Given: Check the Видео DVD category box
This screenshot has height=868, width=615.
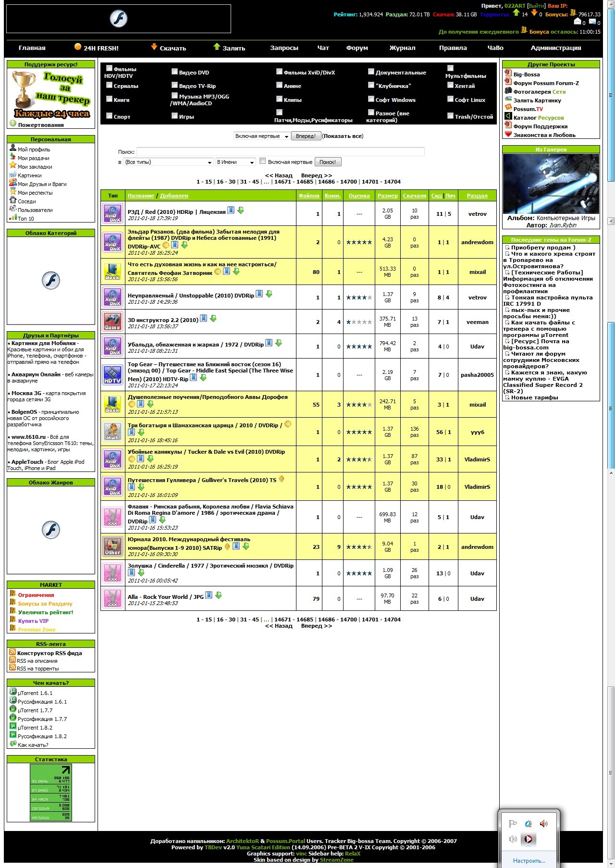Looking at the screenshot, I should pos(175,72).
